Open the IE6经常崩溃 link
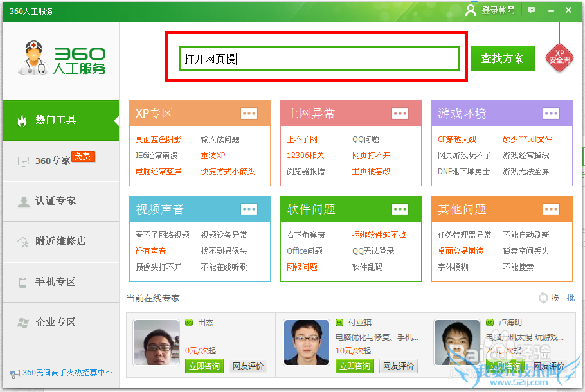Viewport: 585px width, 392px height. pyautogui.click(x=156, y=155)
